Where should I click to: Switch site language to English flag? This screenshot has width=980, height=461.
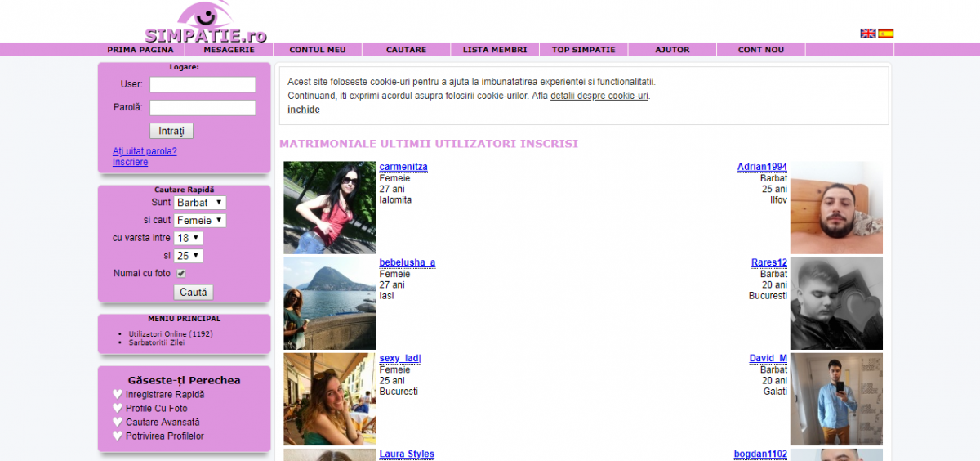(x=868, y=34)
